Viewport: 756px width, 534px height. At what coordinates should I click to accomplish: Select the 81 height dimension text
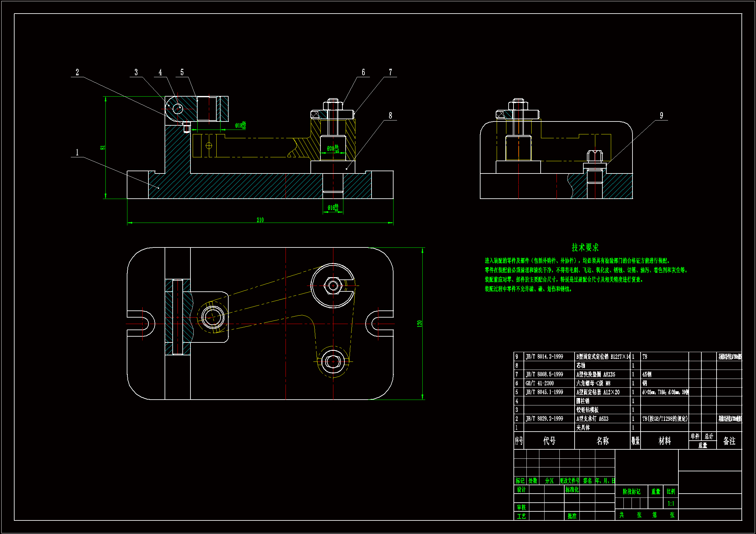click(x=103, y=148)
